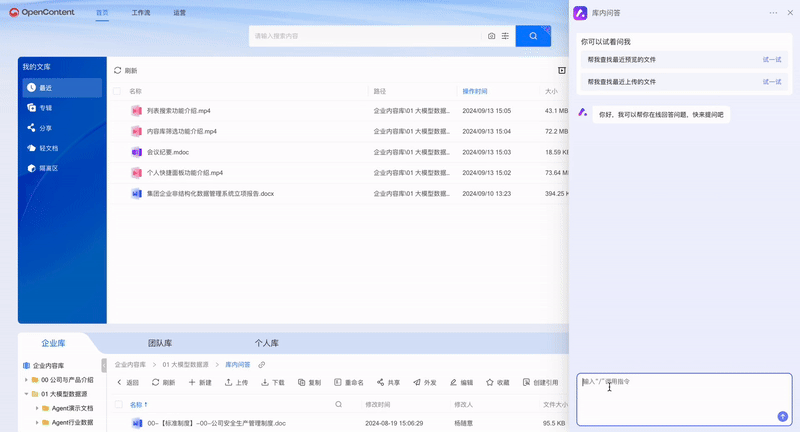Expand Agent行业数据 folder arrow

coord(37,422)
